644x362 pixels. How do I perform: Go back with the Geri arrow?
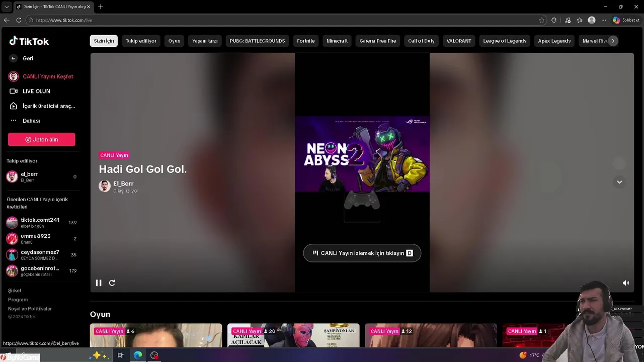coord(14,58)
